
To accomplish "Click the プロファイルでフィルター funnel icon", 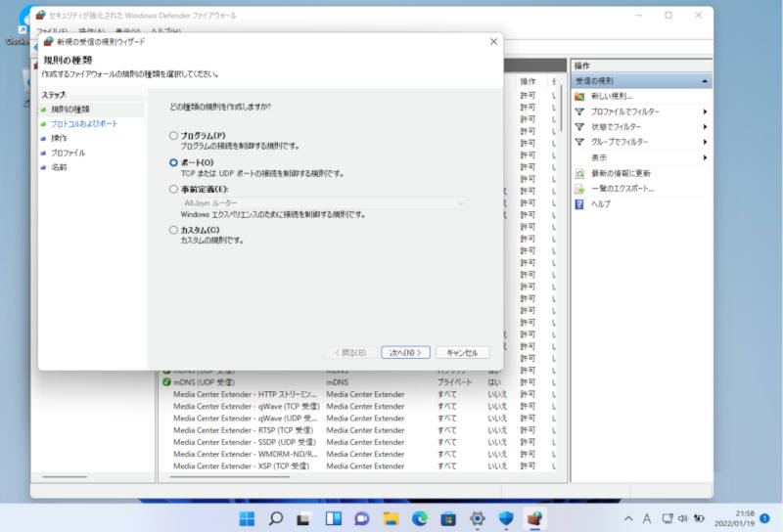I will 579,111.
